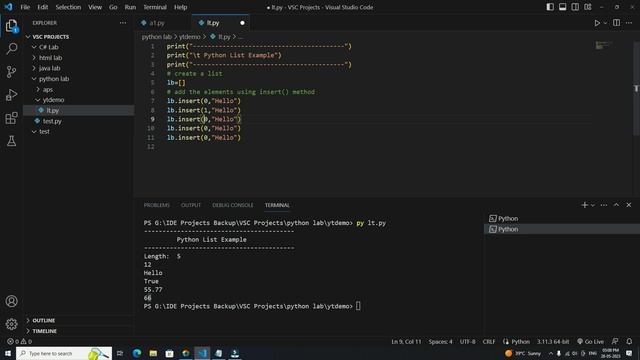Run the Python file with play icon

point(597,23)
